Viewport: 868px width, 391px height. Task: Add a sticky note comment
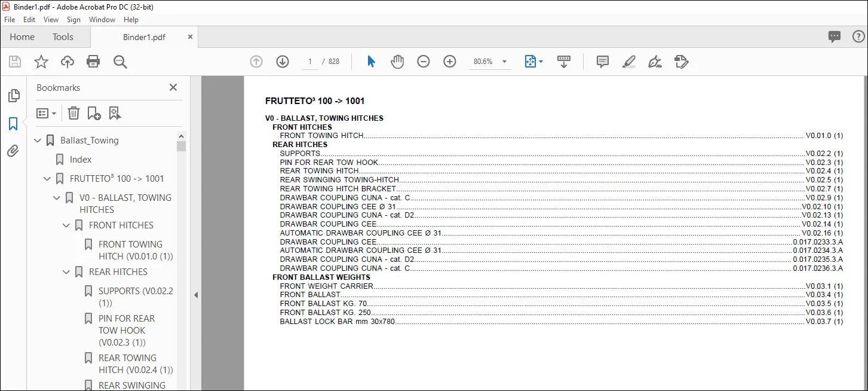point(603,62)
